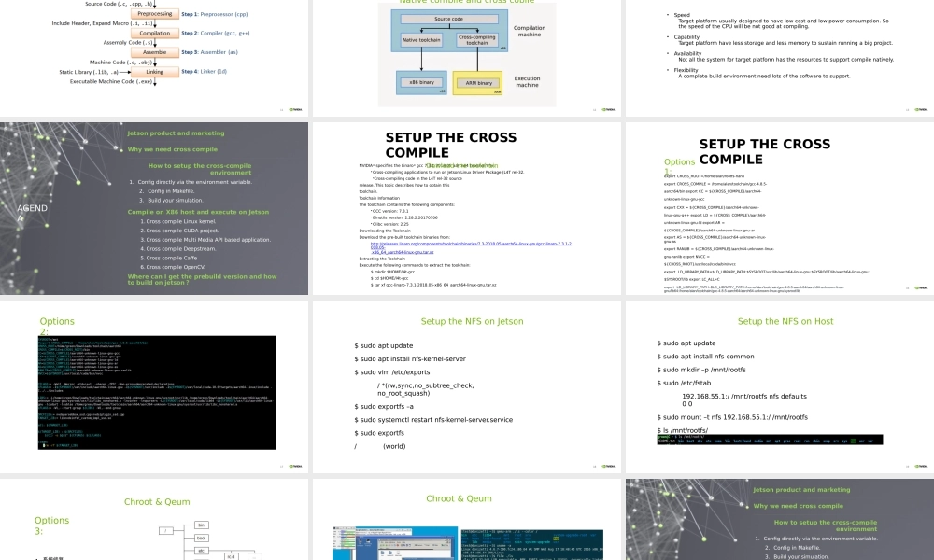This screenshot has height=560, width=934.
Task: Click the 'Setup the NFS on Jetson' title
Action: [x=472, y=321]
